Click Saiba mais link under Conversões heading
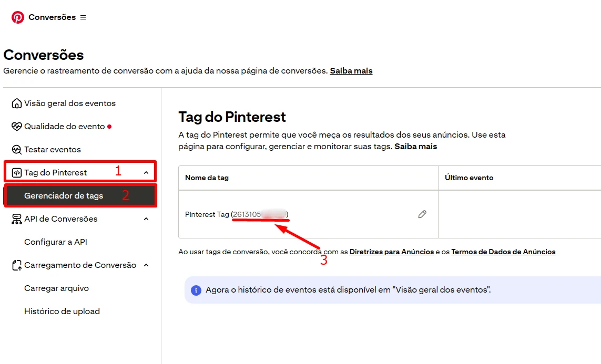This screenshot has height=364, width=601. click(x=351, y=71)
